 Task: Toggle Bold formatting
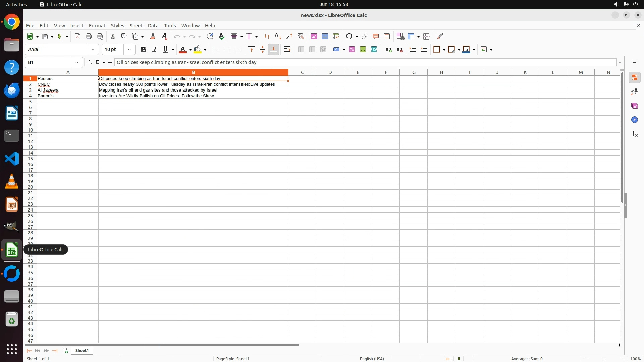click(x=144, y=50)
